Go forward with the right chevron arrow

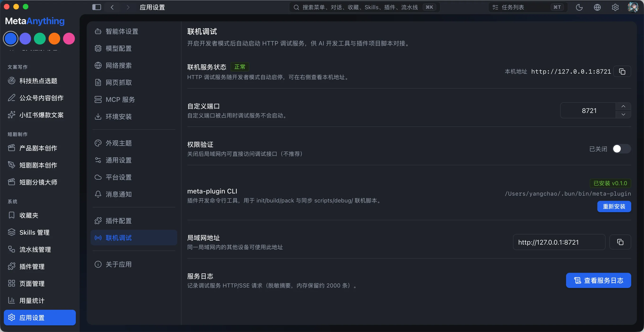coord(128,7)
